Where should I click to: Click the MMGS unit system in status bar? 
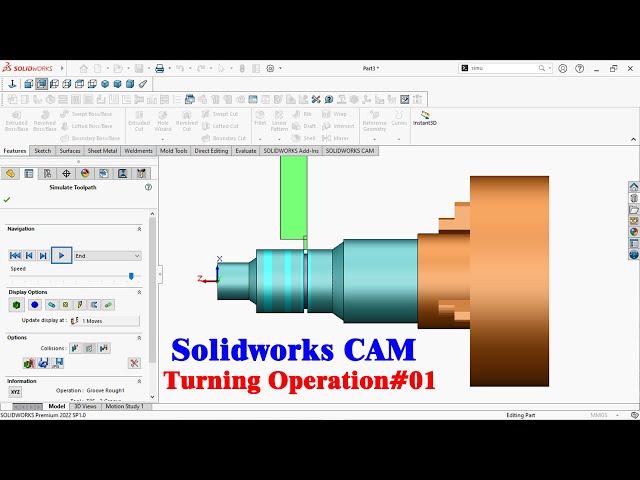(598, 415)
